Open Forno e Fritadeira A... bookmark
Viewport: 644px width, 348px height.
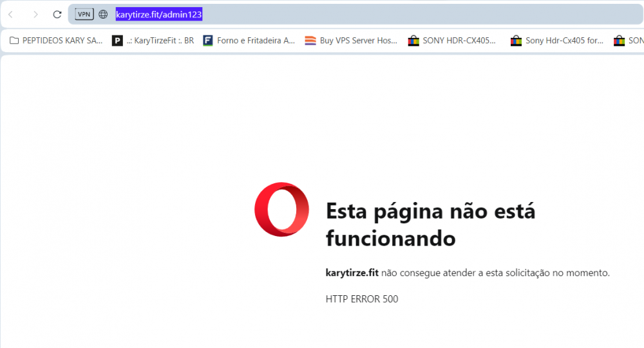[249, 41]
